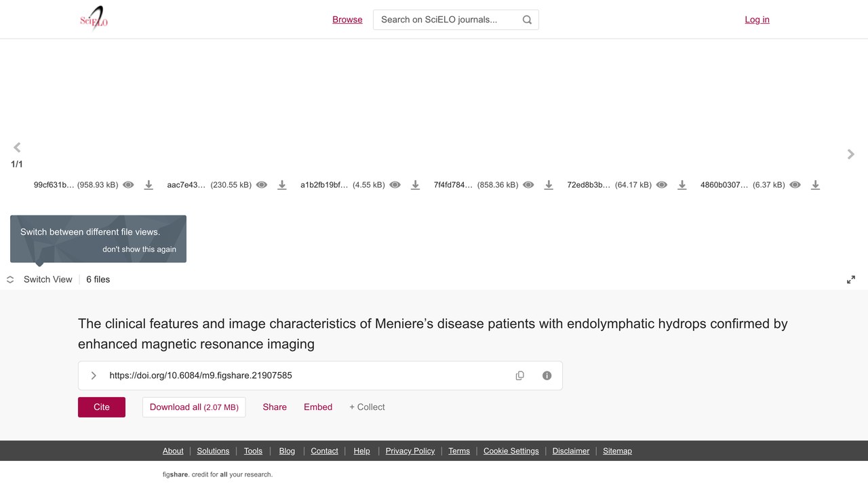This screenshot has width=868, height=488.
Task: Copy the DOI link icon
Action: 520,375
